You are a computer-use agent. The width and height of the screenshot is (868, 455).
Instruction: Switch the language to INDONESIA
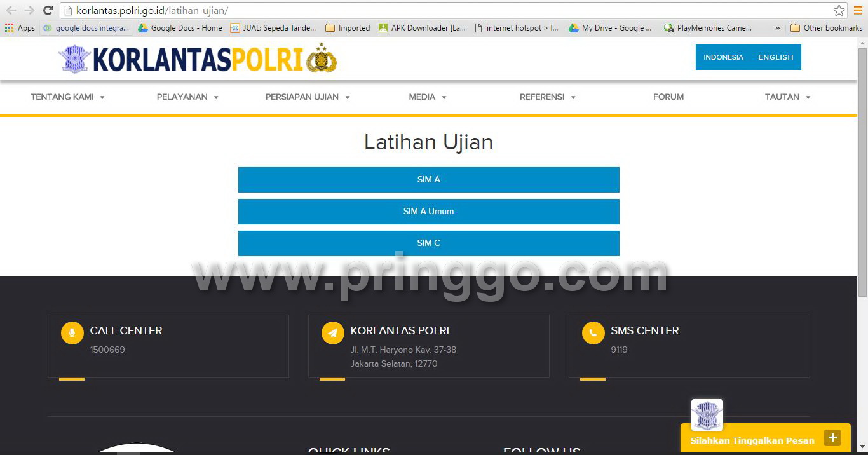pyautogui.click(x=723, y=57)
